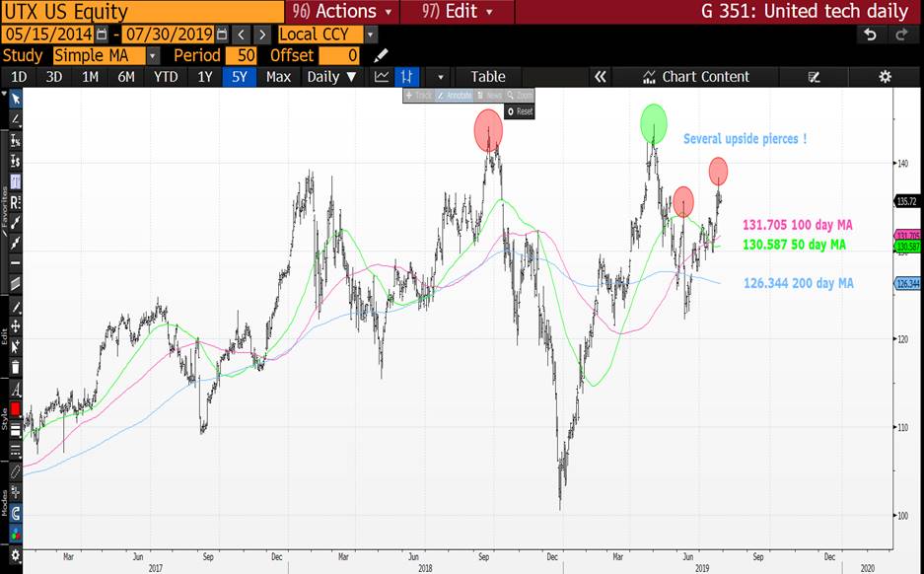Click the edit note icon near Chart Content
924x574 pixels.
pos(815,77)
